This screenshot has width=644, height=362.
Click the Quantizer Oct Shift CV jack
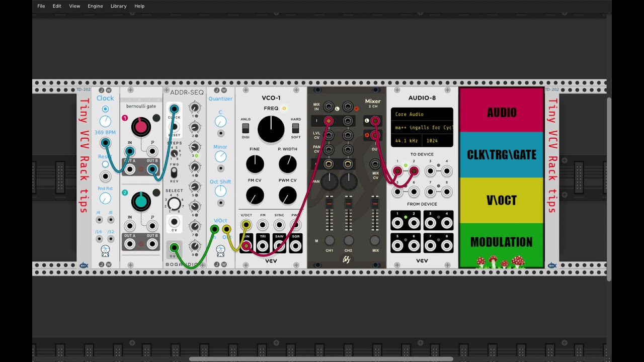pyautogui.click(x=220, y=203)
